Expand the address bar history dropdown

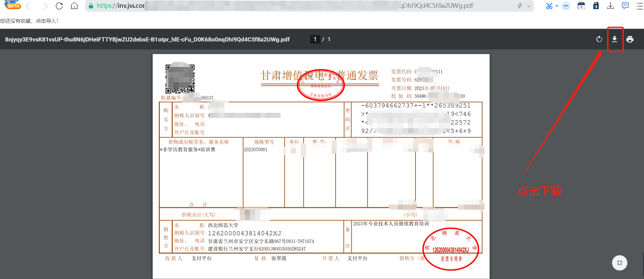529,6
